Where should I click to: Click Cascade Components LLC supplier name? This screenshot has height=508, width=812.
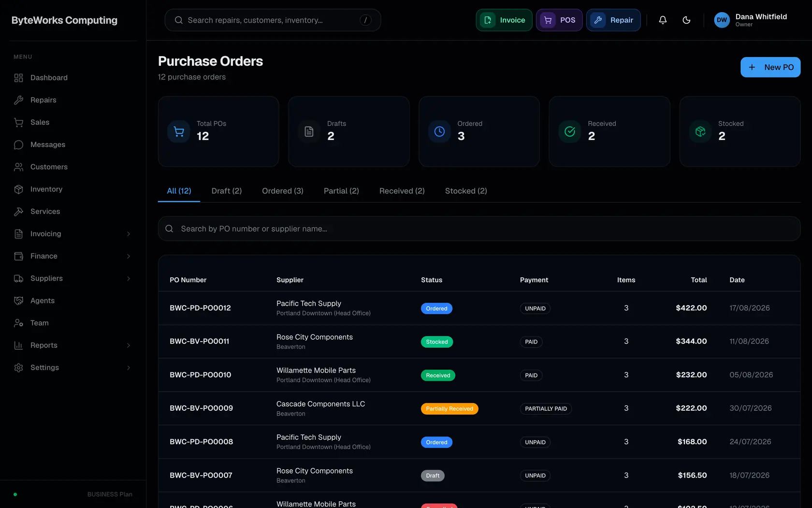(321, 404)
